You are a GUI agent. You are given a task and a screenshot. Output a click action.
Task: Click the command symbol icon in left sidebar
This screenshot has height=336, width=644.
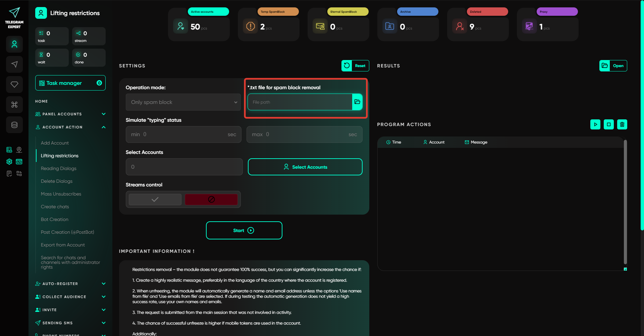[14, 105]
